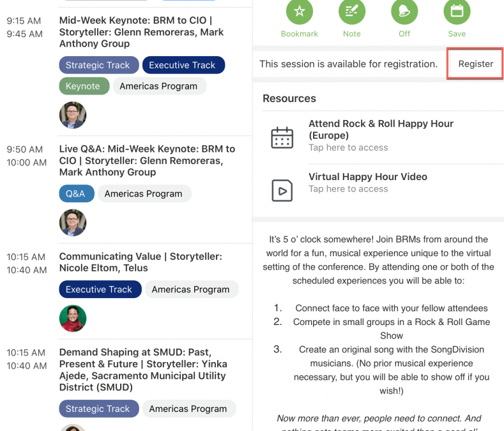Select Executive Track tag under Mid-Week Keynote
Screen dimensions: 504x431
[183, 65]
